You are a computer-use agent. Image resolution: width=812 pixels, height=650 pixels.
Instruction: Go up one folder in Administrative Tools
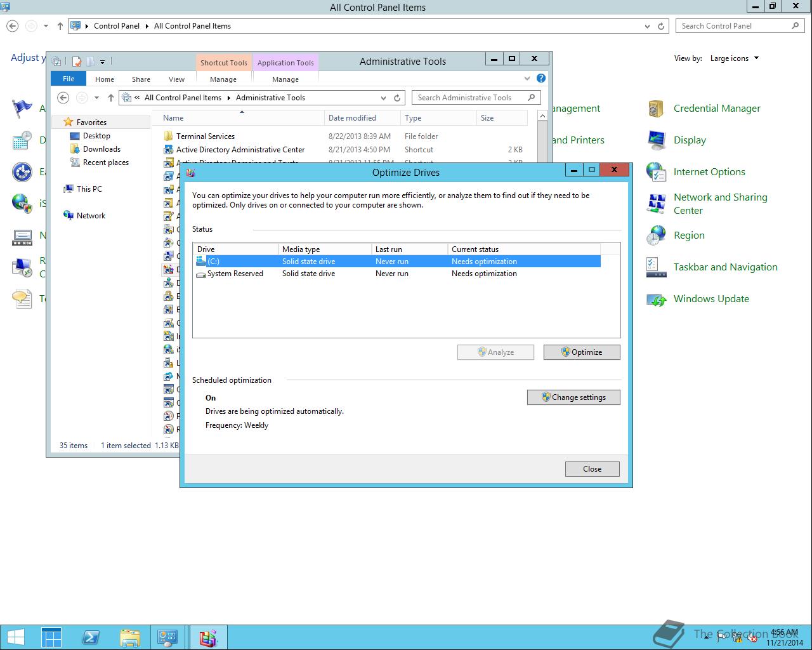coord(111,98)
